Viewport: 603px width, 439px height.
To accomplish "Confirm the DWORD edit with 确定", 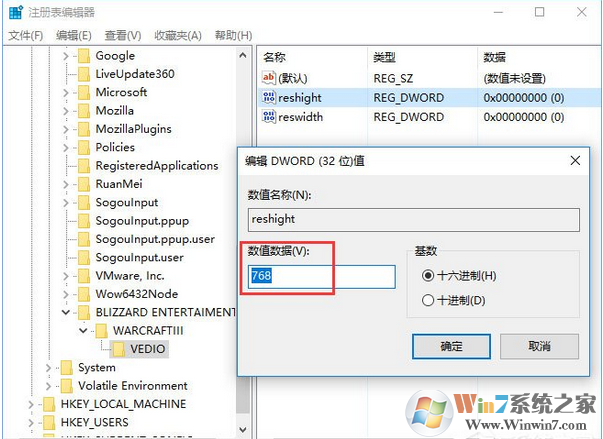I will [x=451, y=346].
